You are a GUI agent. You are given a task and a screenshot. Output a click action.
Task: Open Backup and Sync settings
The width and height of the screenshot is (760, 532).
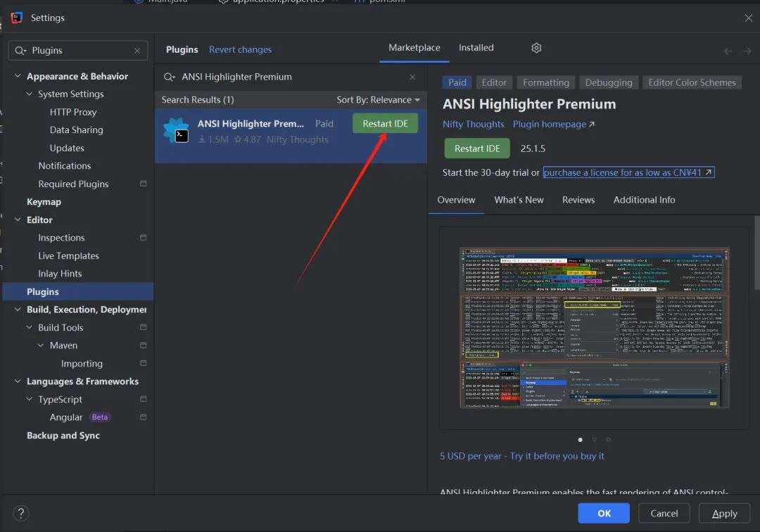pyautogui.click(x=63, y=435)
